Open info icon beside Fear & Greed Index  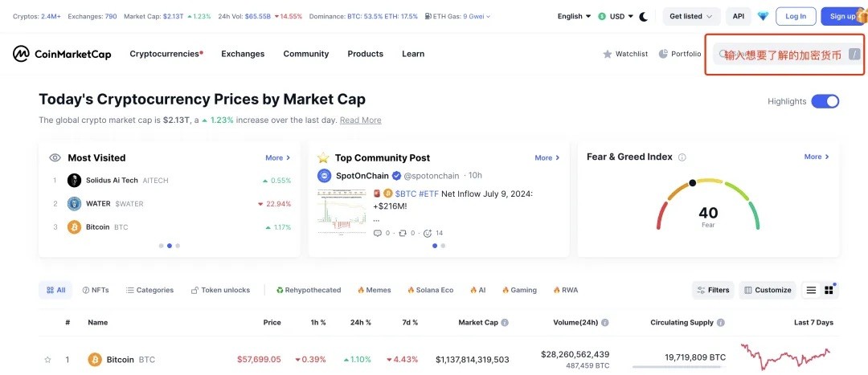pos(682,157)
